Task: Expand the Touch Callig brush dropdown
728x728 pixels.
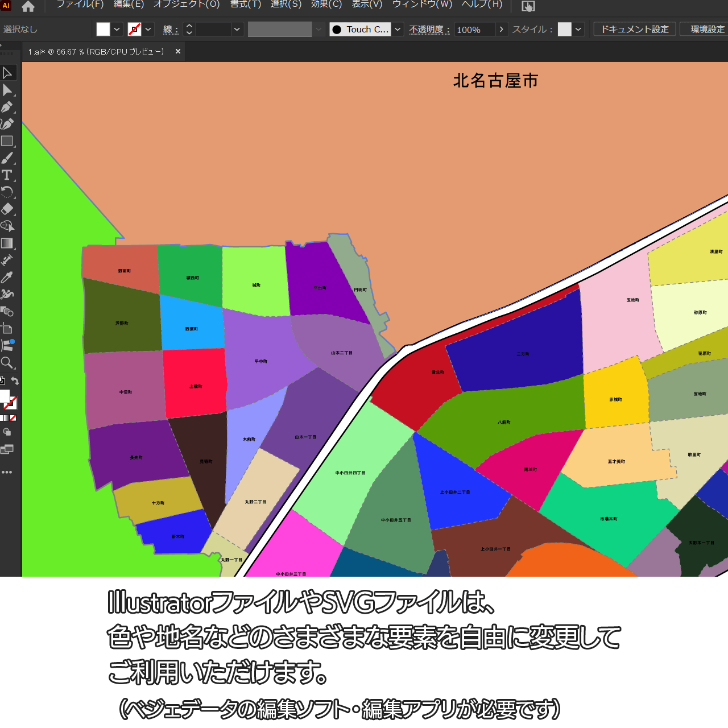Action: click(398, 30)
